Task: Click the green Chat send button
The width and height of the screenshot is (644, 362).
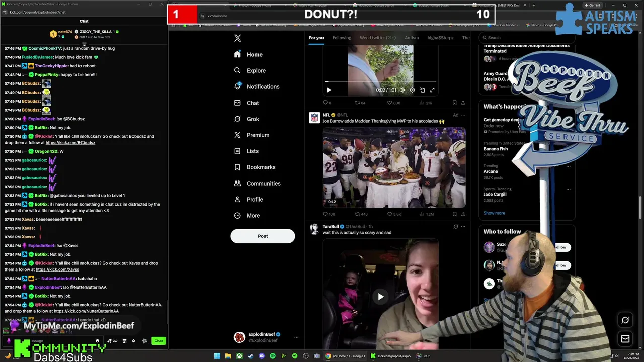Action: (158, 341)
